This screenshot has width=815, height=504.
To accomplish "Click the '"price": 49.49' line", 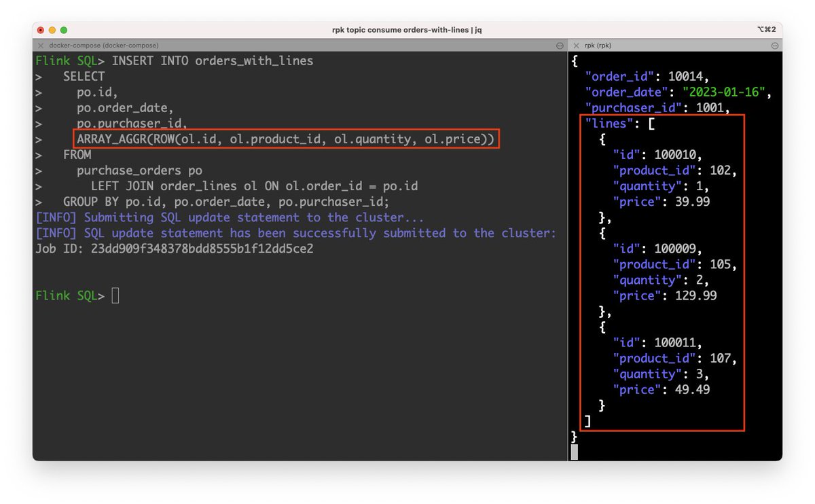I will (661, 389).
